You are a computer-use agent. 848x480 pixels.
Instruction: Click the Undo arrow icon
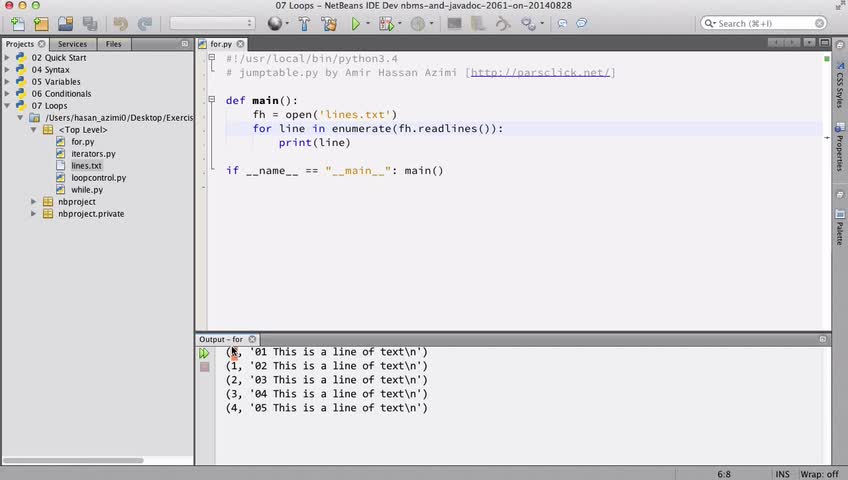point(120,23)
